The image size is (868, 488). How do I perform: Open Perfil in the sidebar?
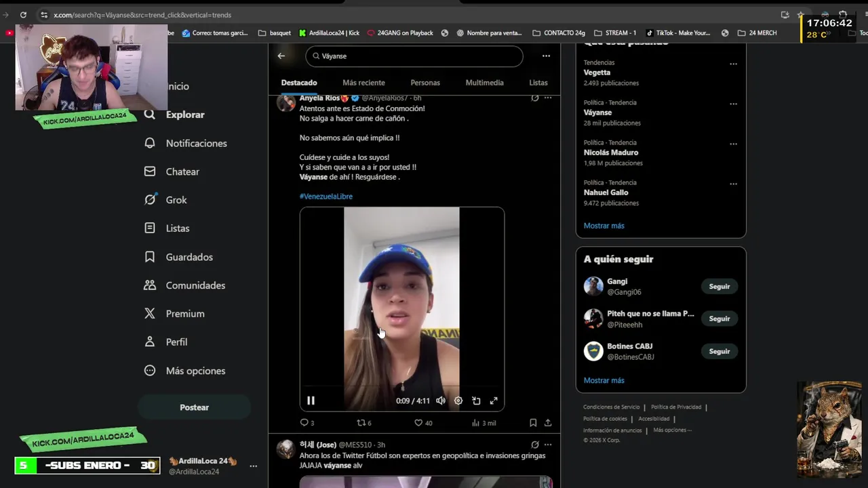click(165, 342)
